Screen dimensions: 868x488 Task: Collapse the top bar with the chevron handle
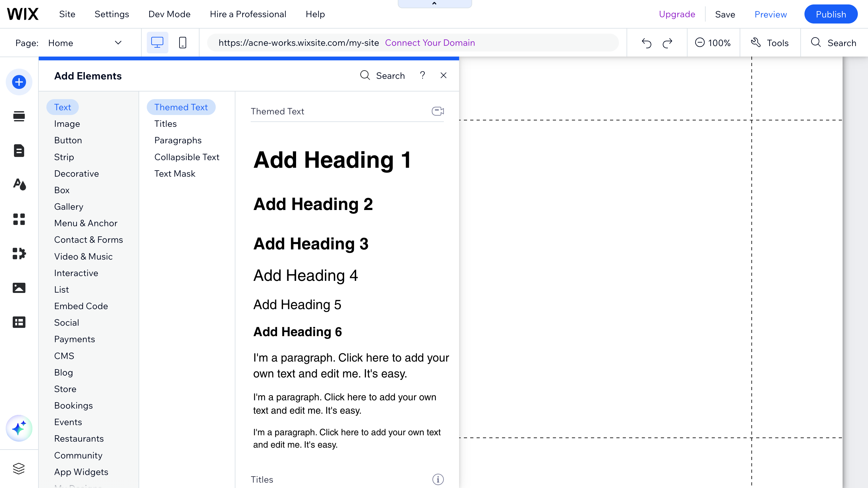coord(435,4)
